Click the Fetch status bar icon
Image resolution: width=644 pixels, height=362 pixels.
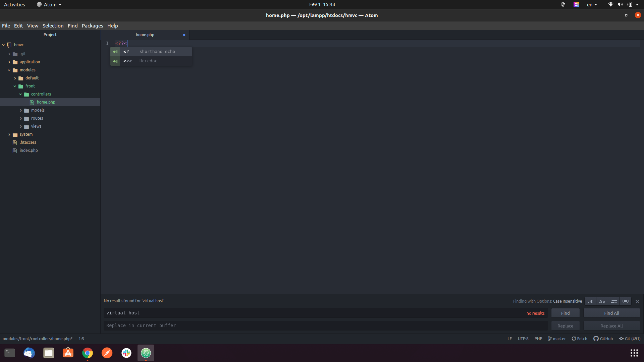tap(579, 339)
